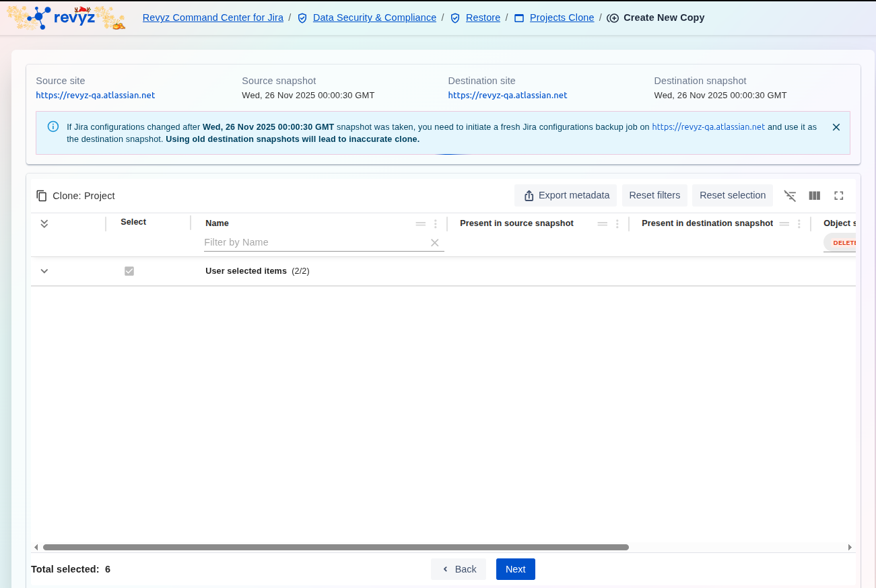Image resolution: width=876 pixels, height=588 pixels.
Task: Expand all rows with double chevron
Action: click(44, 224)
